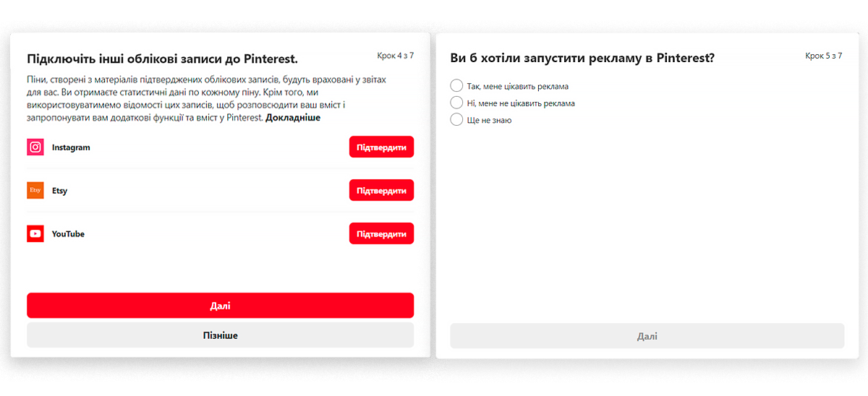Click the gray Далі button under ad question
Image resolution: width=868 pixels, height=396 pixels.
click(x=647, y=336)
